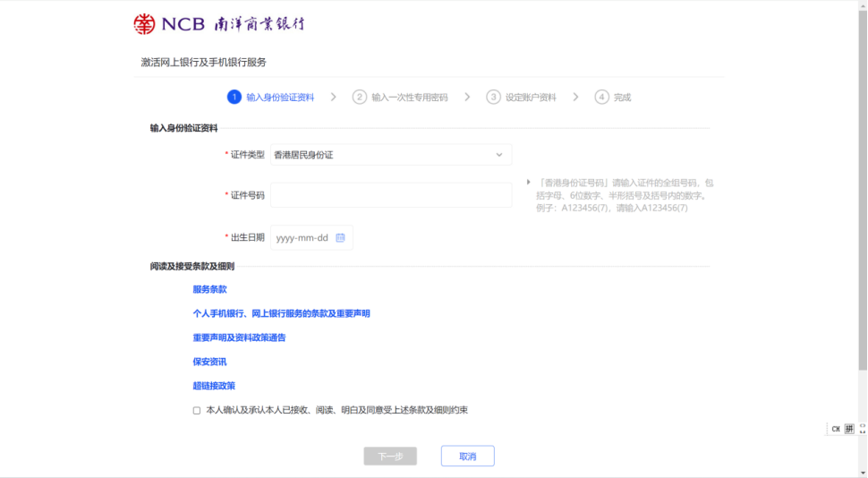This screenshot has width=868, height=478.
Task: Select the 设定账户资料 step label
Action: point(531,97)
